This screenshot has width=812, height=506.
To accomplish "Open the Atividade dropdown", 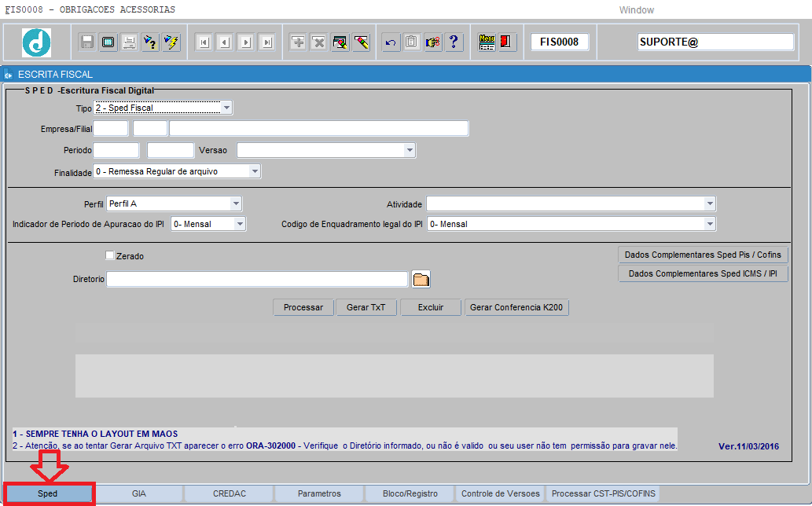I will [x=710, y=203].
